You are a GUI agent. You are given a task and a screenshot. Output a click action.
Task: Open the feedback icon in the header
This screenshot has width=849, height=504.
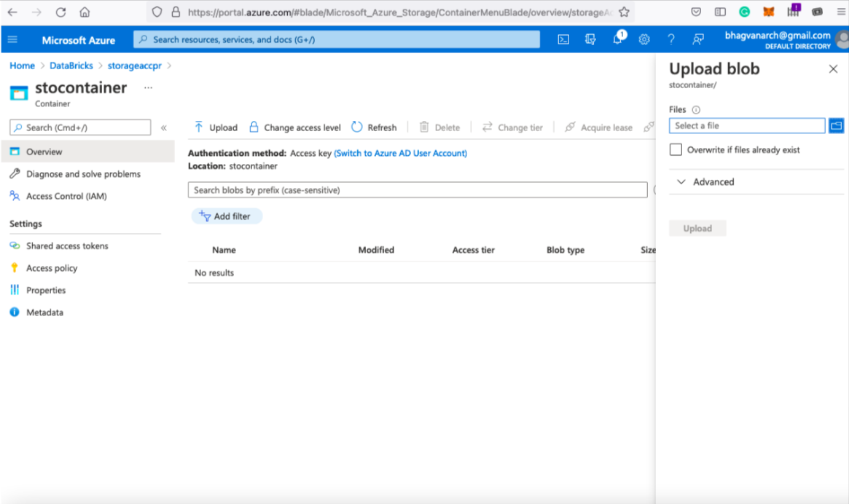(x=698, y=39)
